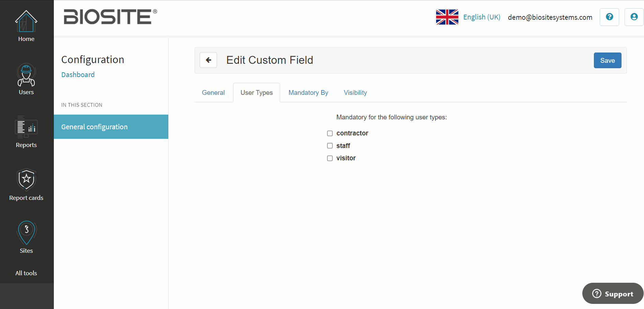Switch to the Mandatory By tab
Screen dimensions: 644x309
pyautogui.click(x=308, y=93)
